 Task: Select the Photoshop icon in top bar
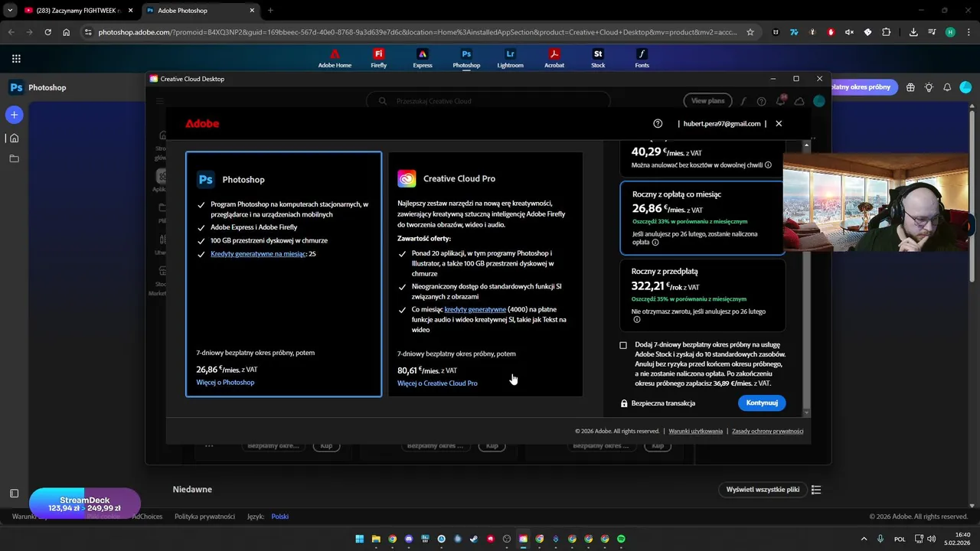pos(466,59)
